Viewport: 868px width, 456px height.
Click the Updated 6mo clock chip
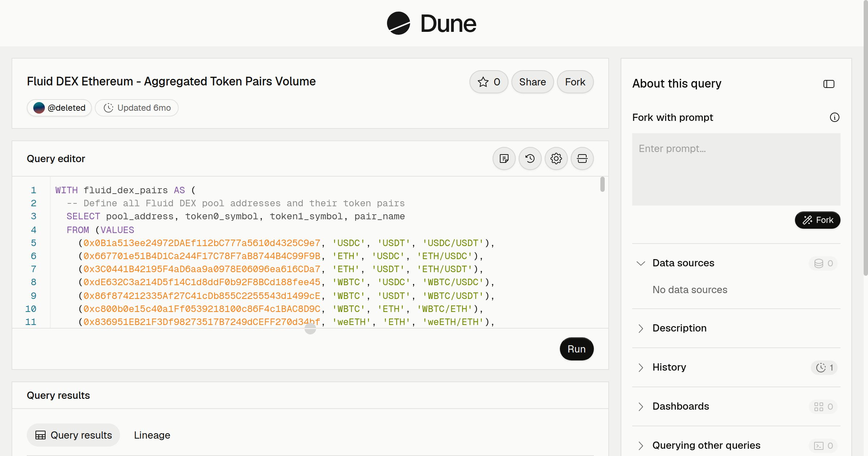(x=137, y=108)
